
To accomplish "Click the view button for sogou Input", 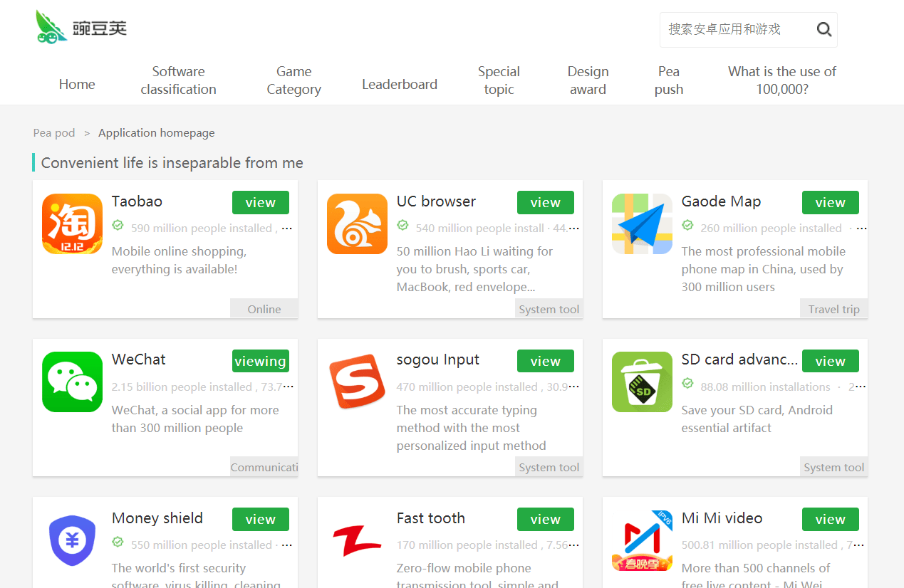I will tap(546, 361).
